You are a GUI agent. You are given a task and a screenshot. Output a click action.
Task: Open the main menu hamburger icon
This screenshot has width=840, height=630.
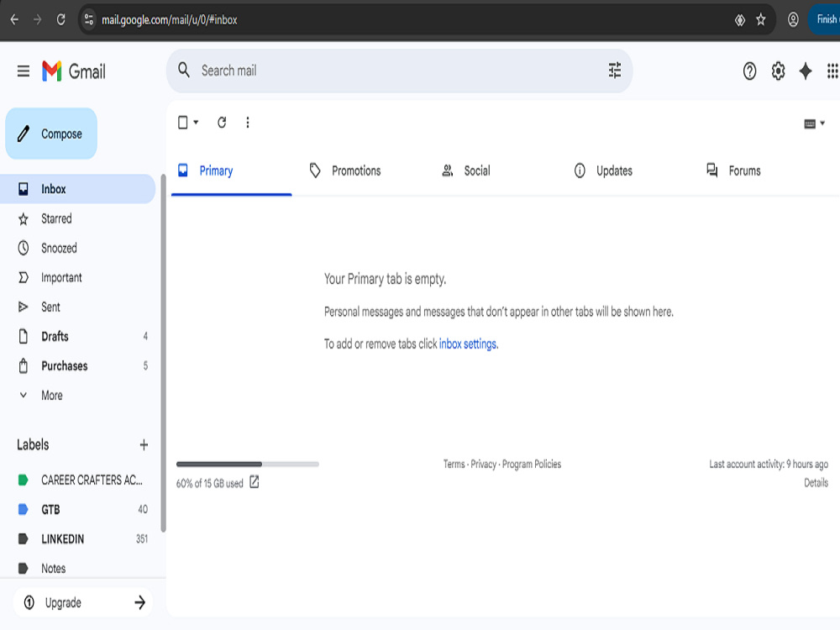pos(23,71)
